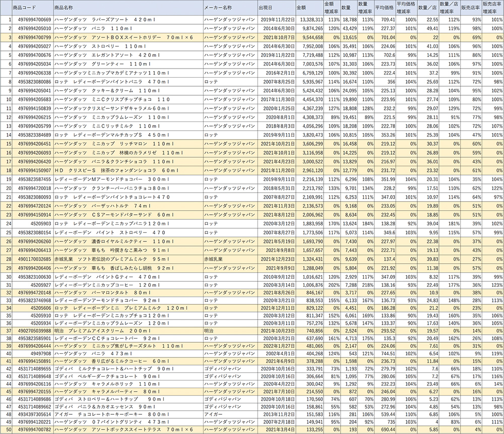Click cell 華もち 吟撰きなこ黒みつ 91ml
The image size is (504, 434).
(128, 250)
